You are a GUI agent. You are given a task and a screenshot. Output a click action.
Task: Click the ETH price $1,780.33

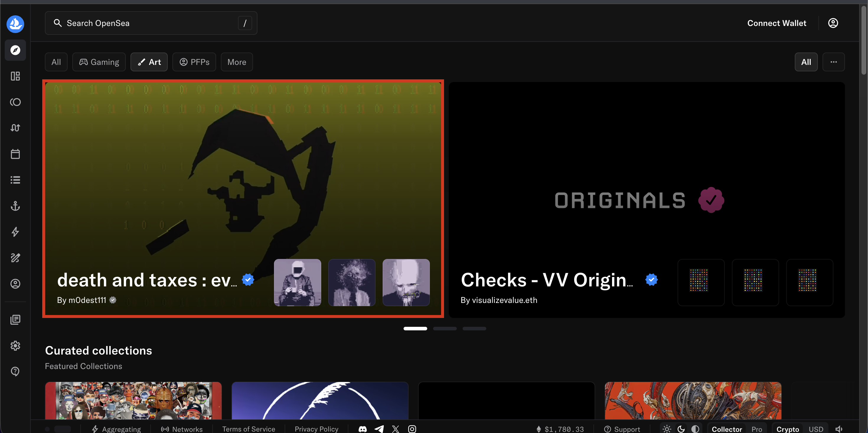[560, 429]
